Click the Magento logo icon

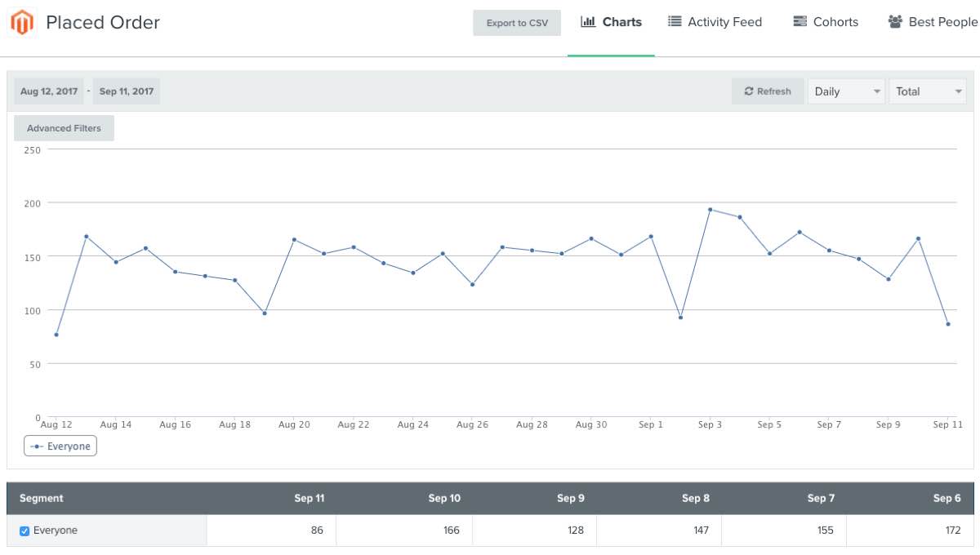[x=23, y=21]
